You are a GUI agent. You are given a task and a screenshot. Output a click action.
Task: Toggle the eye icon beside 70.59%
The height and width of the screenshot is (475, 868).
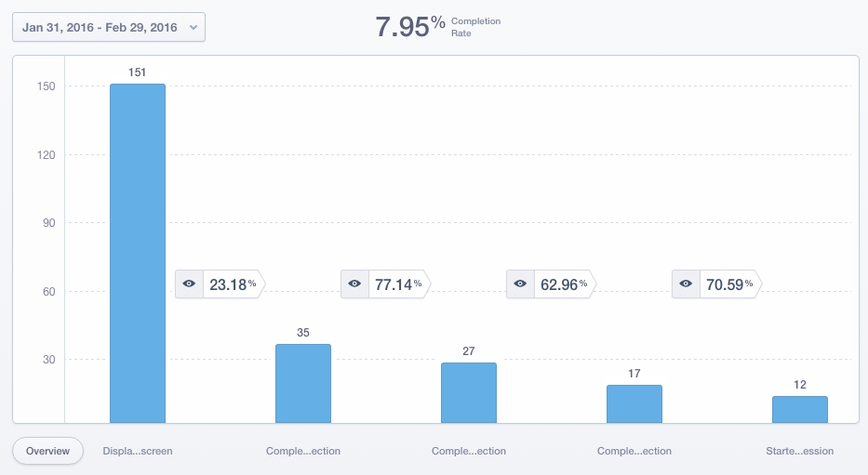(x=686, y=284)
